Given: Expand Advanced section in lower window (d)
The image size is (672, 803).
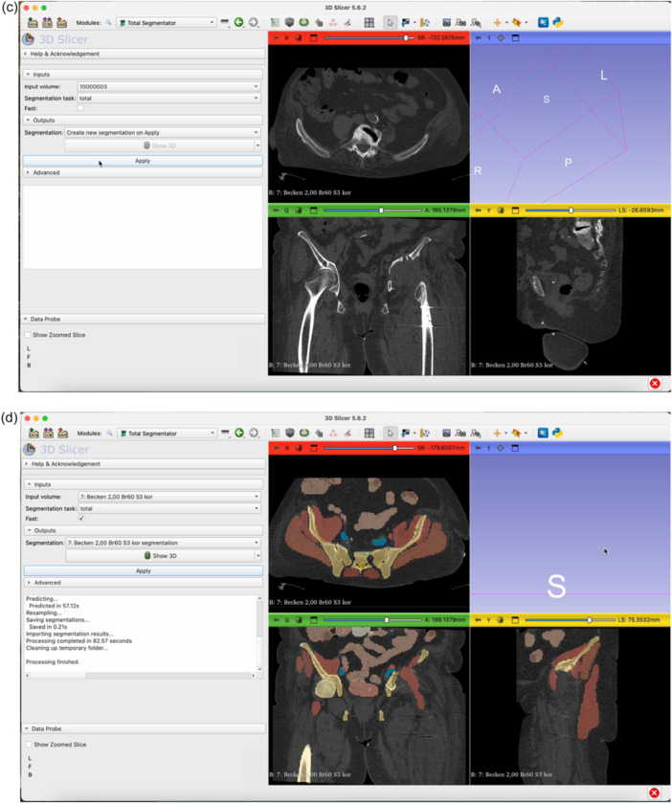Looking at the screenshot, I should tap(144, 583).
